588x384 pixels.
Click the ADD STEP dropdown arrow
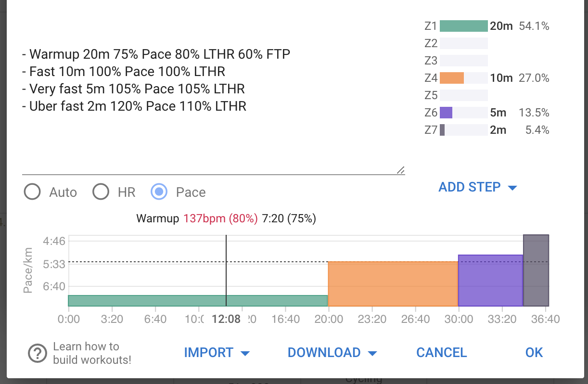[512, 188]
